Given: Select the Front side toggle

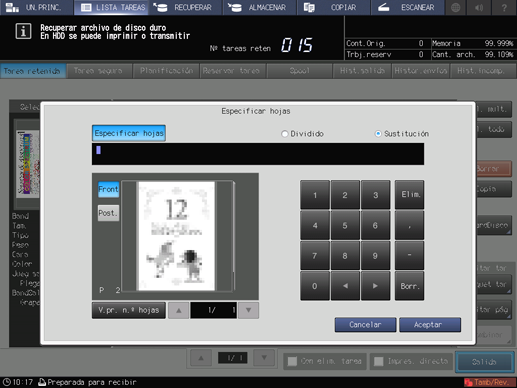Looking at the screenshot, I should [108, 189].
